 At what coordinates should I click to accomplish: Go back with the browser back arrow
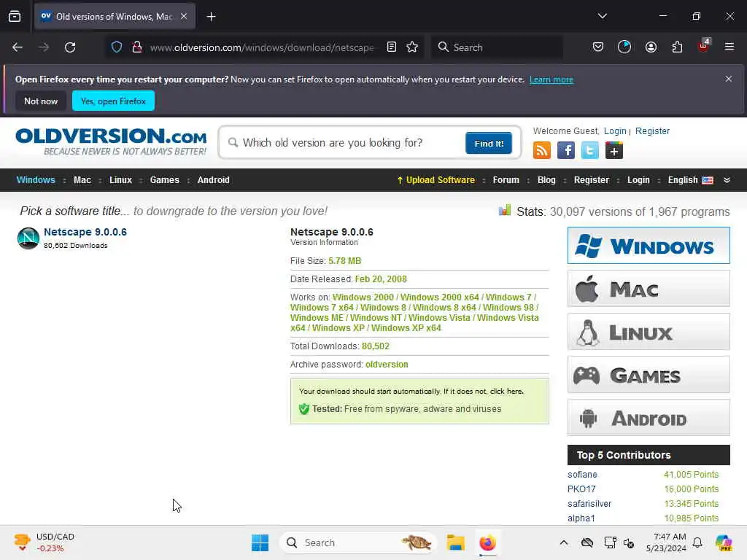point(18,47)
